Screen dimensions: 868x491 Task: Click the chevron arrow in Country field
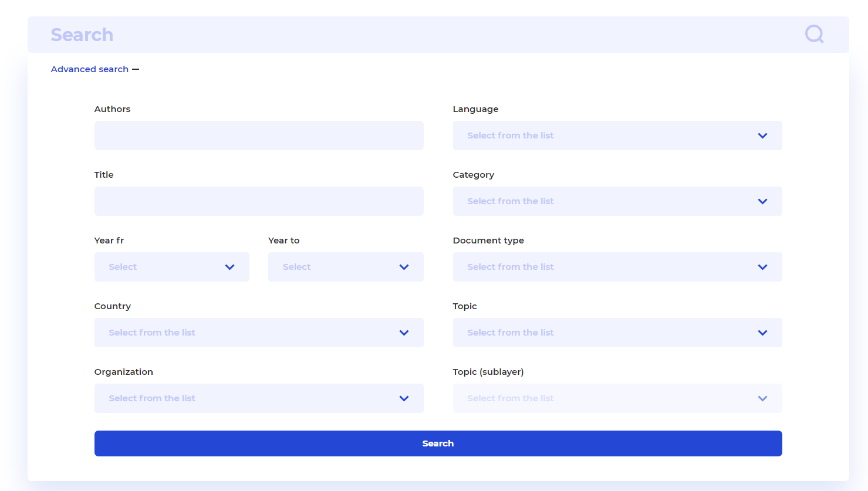404,333
